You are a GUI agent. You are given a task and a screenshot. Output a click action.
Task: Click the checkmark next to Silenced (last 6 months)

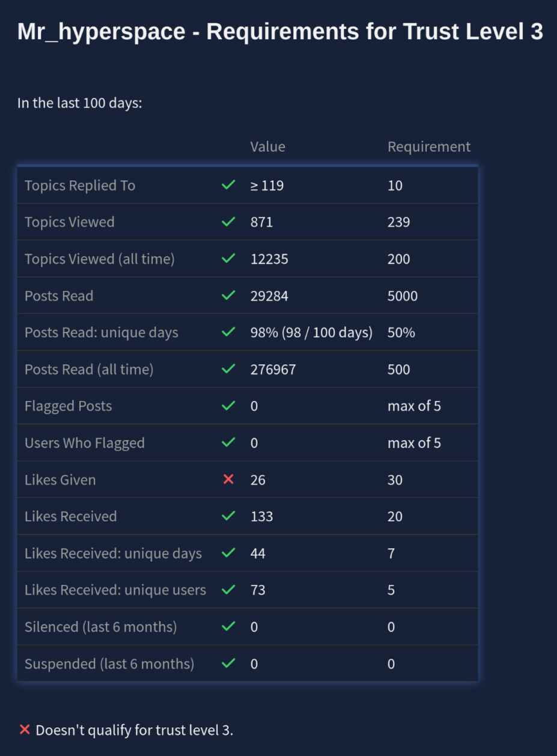228,626
